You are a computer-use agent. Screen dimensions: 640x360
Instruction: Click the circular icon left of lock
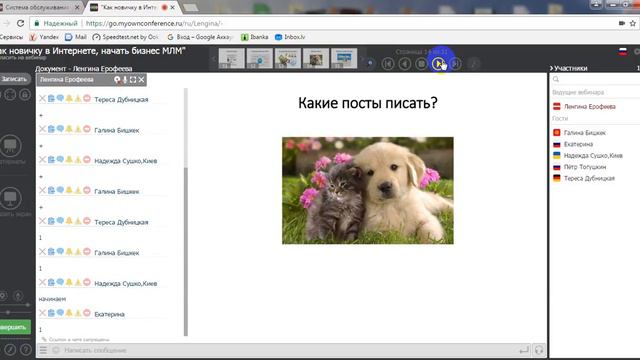[x=10, y=95]
